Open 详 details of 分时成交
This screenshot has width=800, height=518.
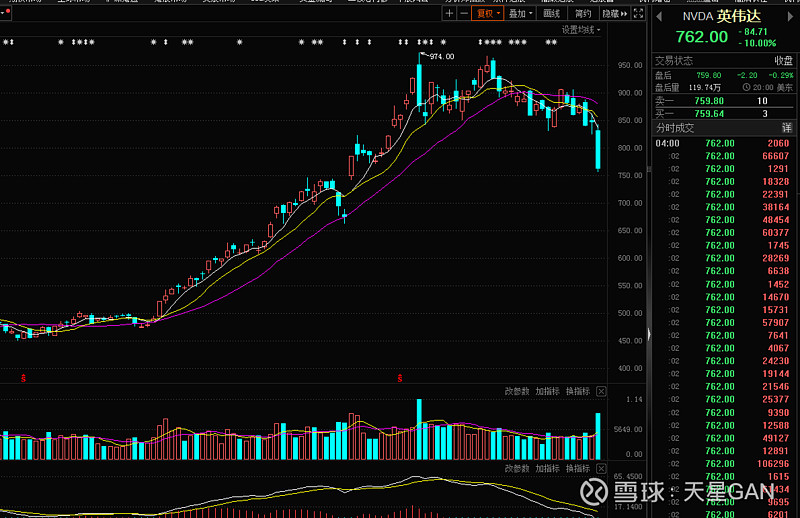pos(787,128)
